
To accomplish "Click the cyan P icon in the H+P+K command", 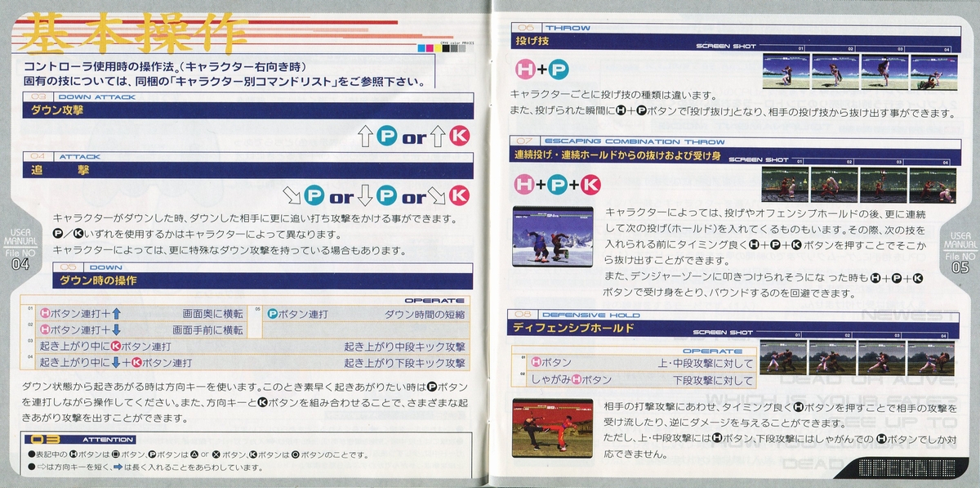I will pyautogui.click(x=559, y=186).
